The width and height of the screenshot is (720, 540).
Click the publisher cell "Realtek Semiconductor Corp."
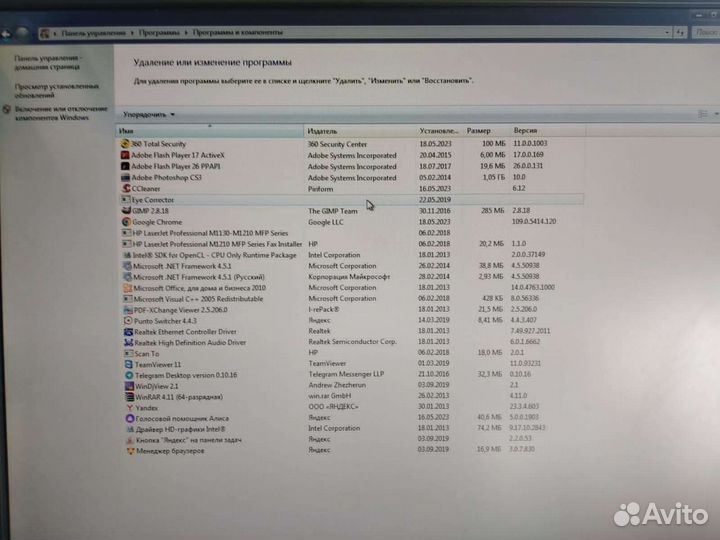coord(353,341)
